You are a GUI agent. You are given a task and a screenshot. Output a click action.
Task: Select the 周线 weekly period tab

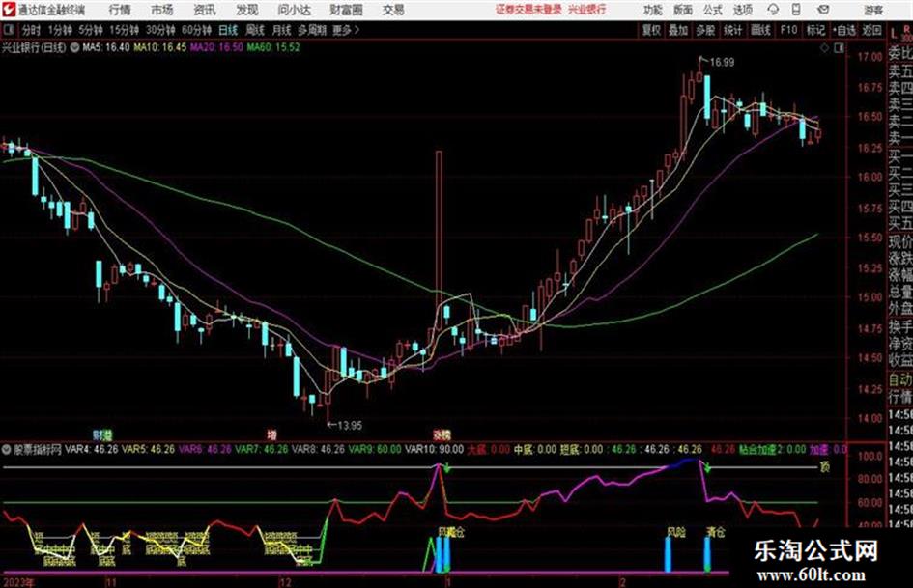click(255, 30)
